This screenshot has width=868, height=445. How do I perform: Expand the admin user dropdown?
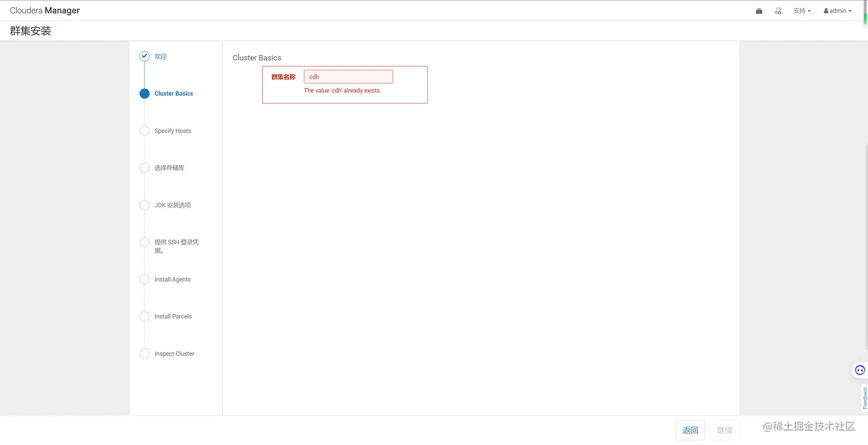838,11
